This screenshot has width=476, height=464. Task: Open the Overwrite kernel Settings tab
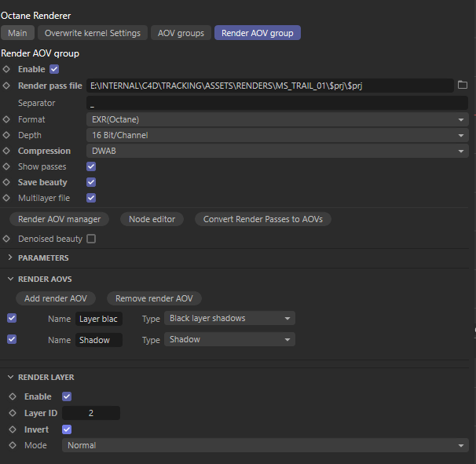(93, 33)
